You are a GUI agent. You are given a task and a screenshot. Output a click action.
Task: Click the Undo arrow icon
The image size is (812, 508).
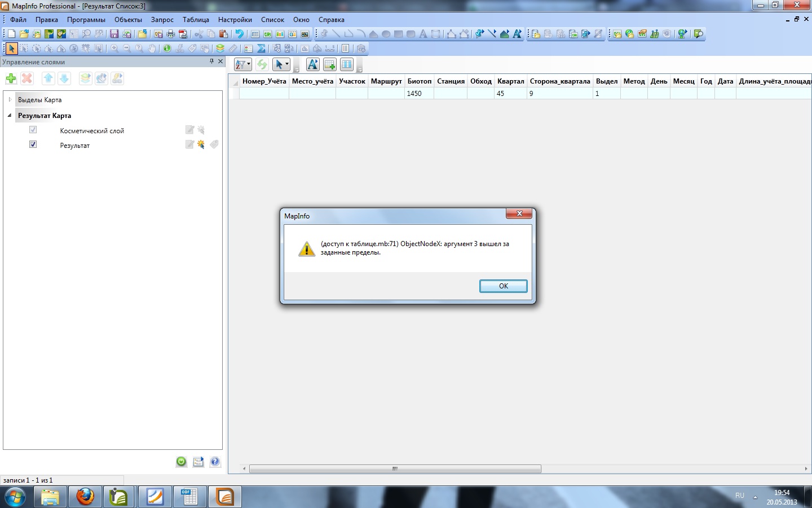point(240,34)
